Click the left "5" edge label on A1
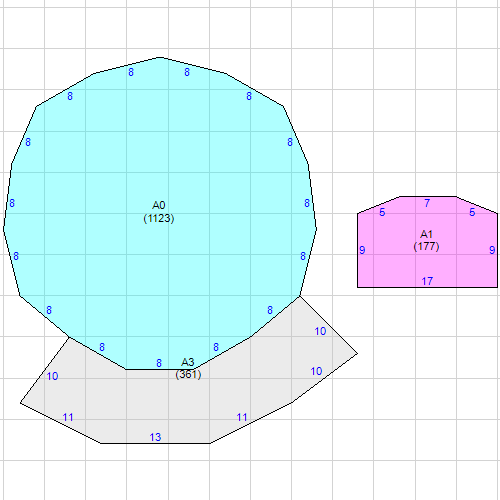The width and height of the screenshot is (500, 500). pos(382,212)
